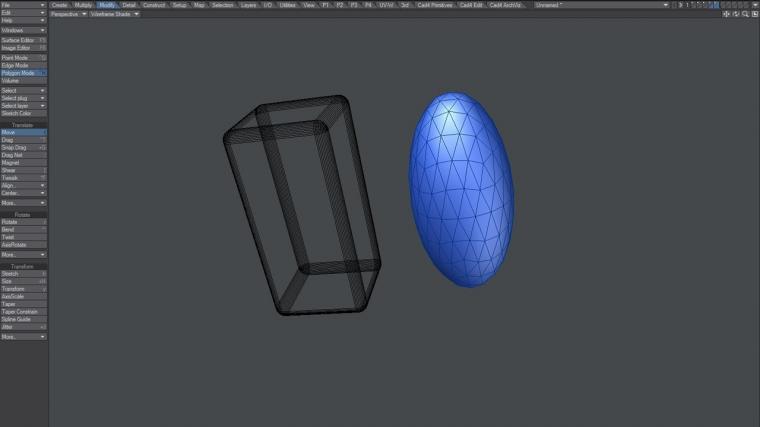
Task: Click the viewport zoom magnifier icon
Action: coord(745,14)
